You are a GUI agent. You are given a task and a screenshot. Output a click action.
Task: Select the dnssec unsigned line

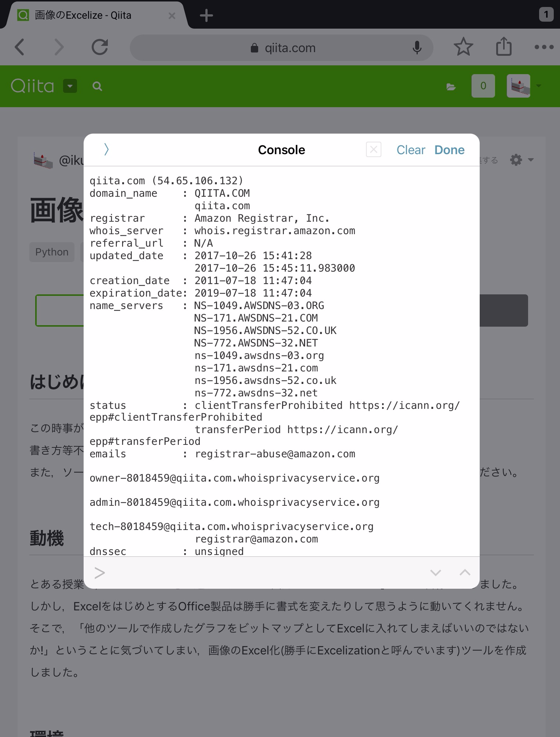pos(166,551)
